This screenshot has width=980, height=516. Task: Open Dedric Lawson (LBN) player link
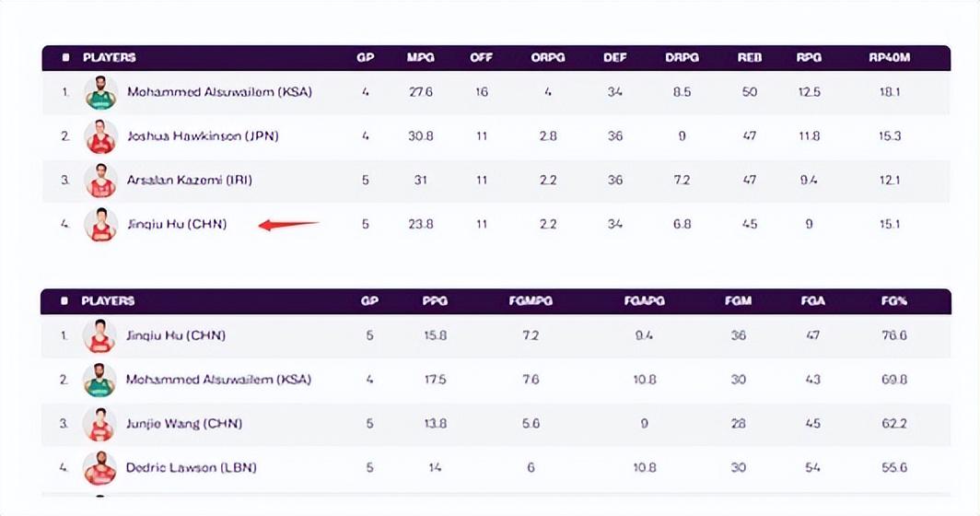click(x=191, y=468)
